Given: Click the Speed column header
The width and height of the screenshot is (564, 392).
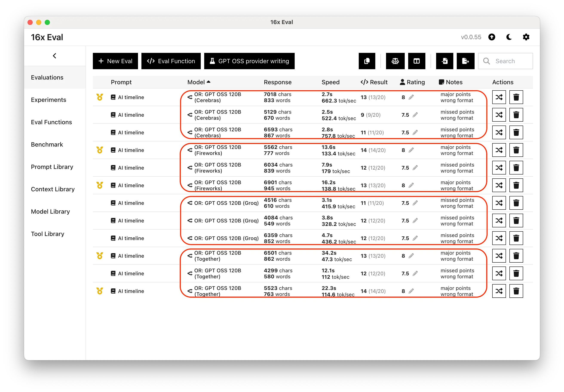Looking at the screenshot, I should pos(330,82).
